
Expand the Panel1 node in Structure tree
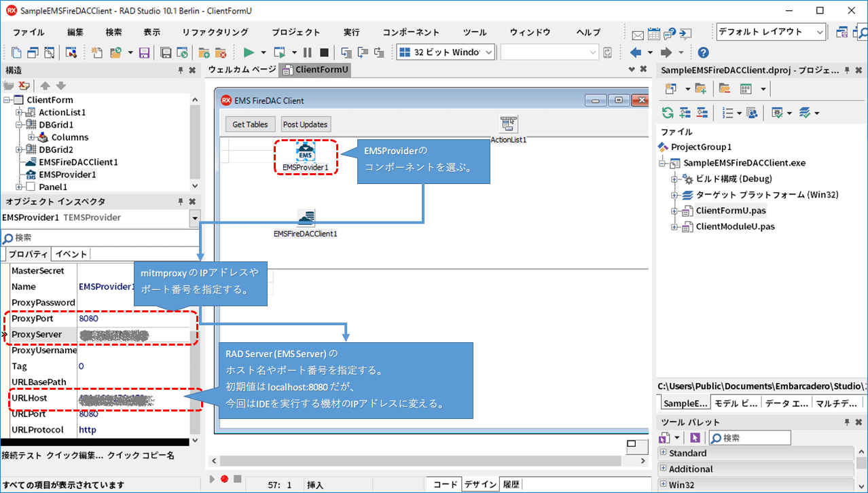coord(20,187)
